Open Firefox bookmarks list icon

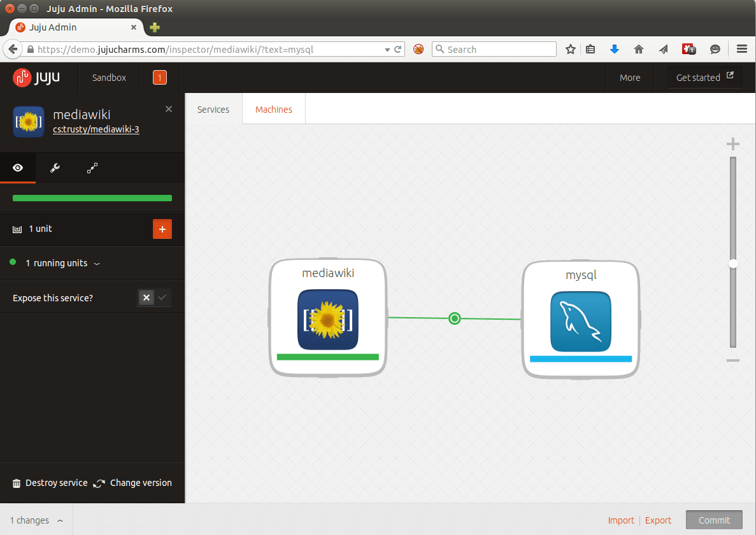590,49
